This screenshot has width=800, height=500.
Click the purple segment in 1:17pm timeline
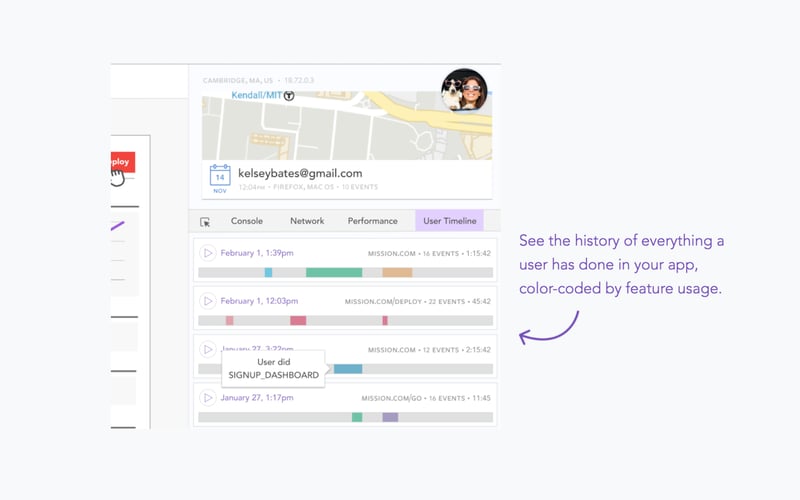(x=390, y=417)
